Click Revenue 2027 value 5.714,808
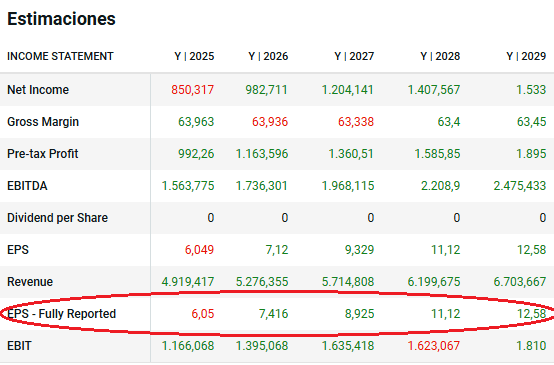554x365 pixels. pyautogui.click(x=348, y=282)
